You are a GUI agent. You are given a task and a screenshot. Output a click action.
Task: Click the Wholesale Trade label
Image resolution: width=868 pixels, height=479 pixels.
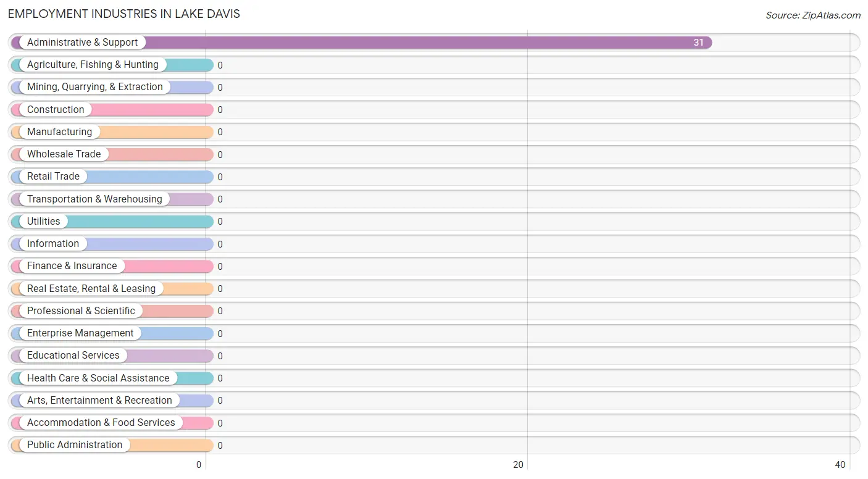coord(64,154)
